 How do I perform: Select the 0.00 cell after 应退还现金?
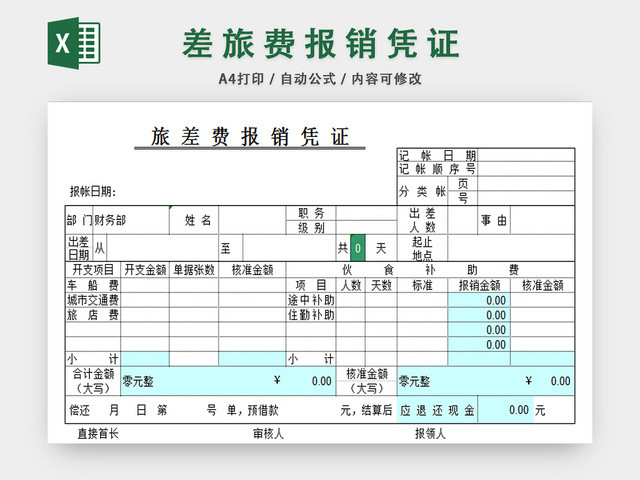point(506,410)
